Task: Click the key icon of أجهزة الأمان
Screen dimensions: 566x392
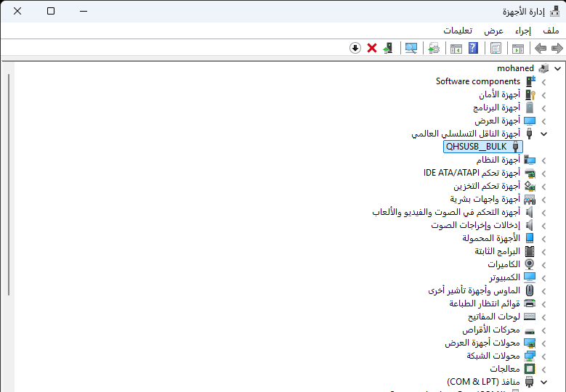Action: coord(530,94)
